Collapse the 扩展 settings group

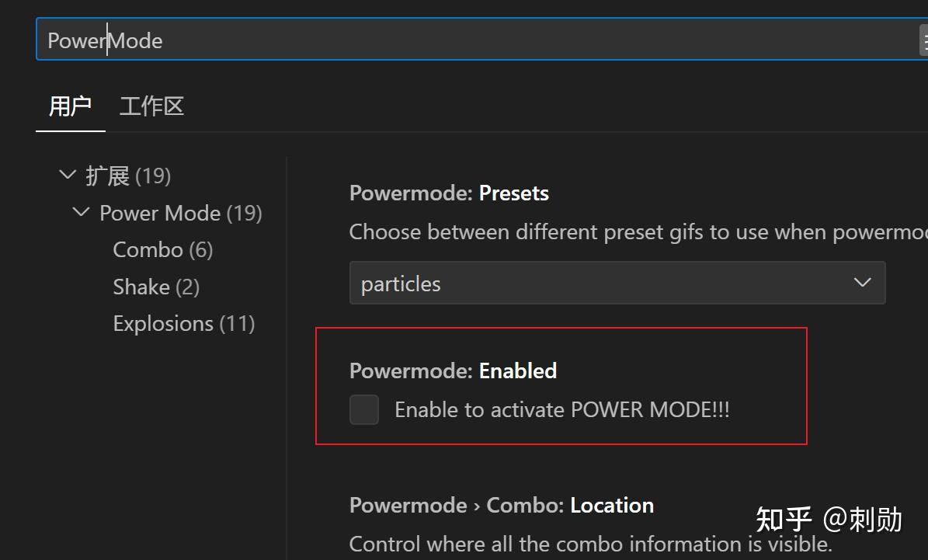(68, 175)
